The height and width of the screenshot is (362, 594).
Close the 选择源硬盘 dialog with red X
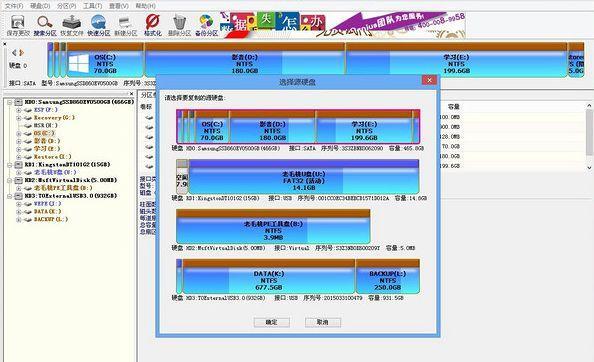click(x=429, y=80)
